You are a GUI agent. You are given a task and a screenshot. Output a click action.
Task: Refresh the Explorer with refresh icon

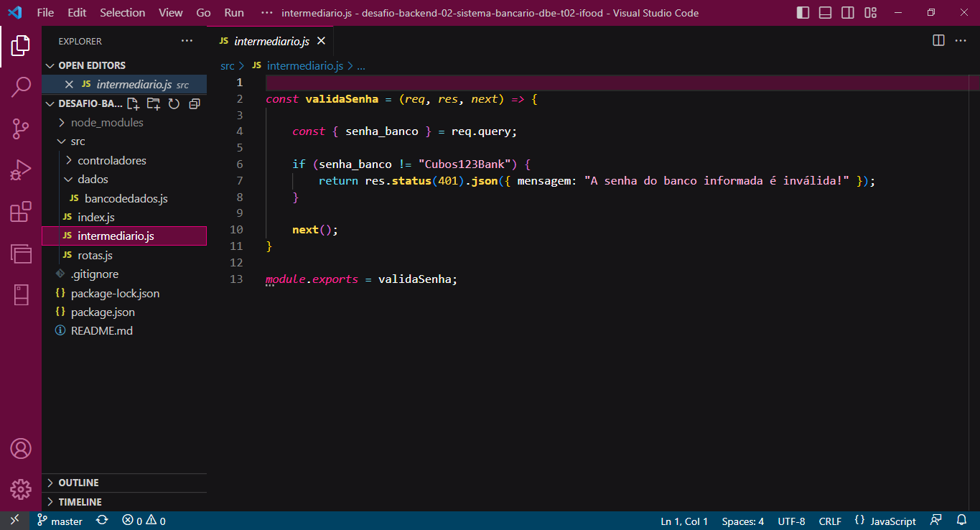(x=173, y=103)
